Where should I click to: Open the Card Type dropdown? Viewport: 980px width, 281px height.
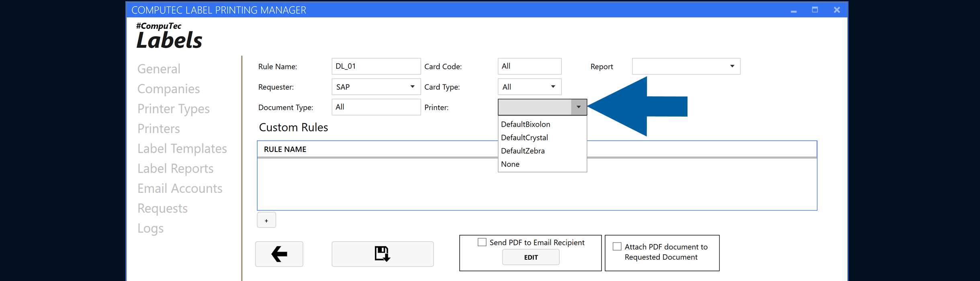point(530,87)
